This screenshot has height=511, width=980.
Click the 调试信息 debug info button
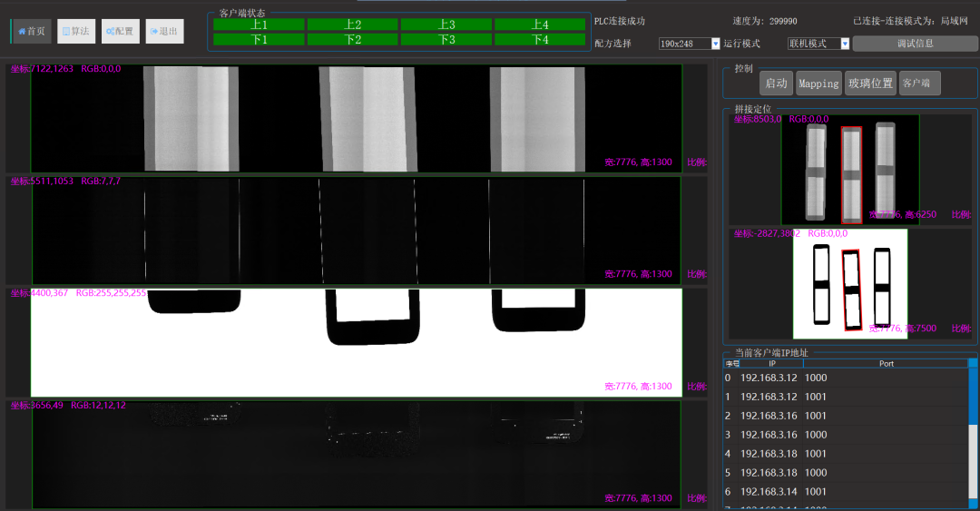(x=915, y=44)
